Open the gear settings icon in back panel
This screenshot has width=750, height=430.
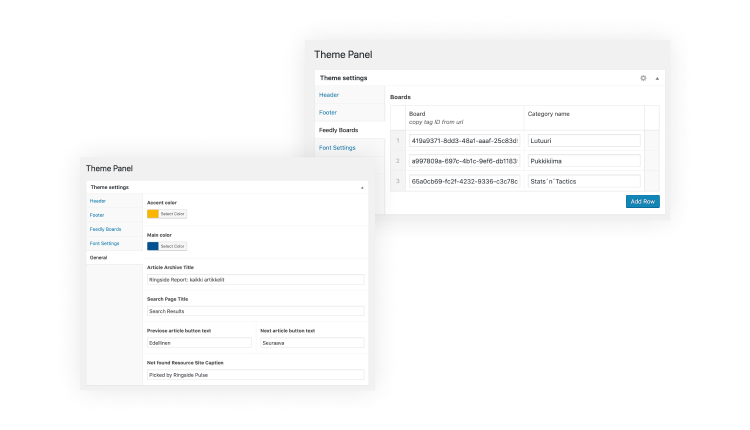(643, 77)
